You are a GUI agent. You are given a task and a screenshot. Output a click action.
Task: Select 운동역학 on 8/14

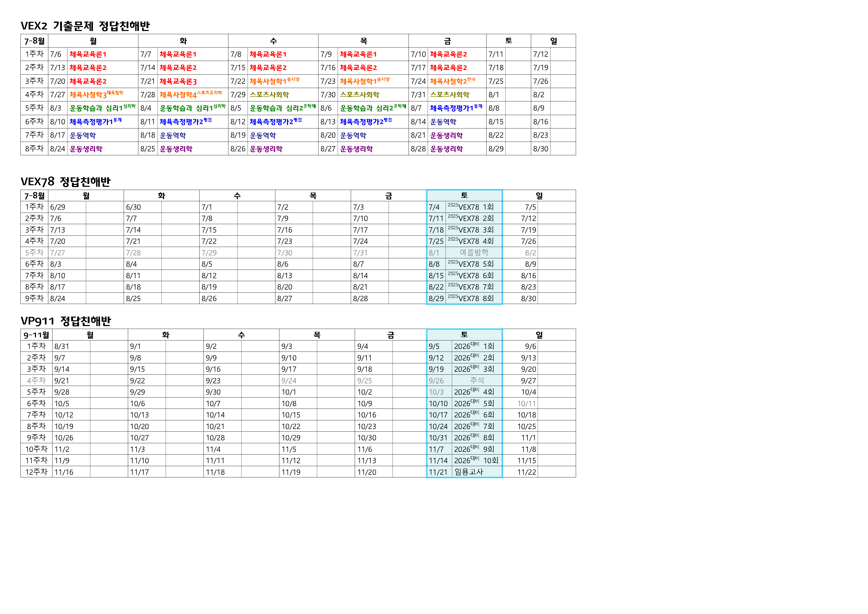(x=443, y=122)
